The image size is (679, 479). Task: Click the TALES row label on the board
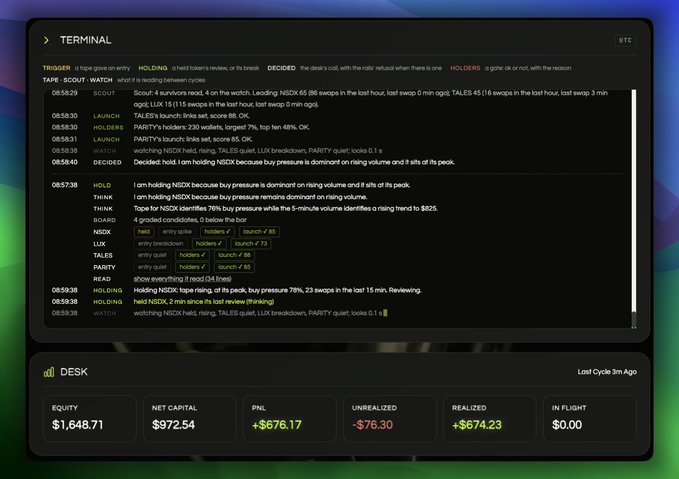103,256
